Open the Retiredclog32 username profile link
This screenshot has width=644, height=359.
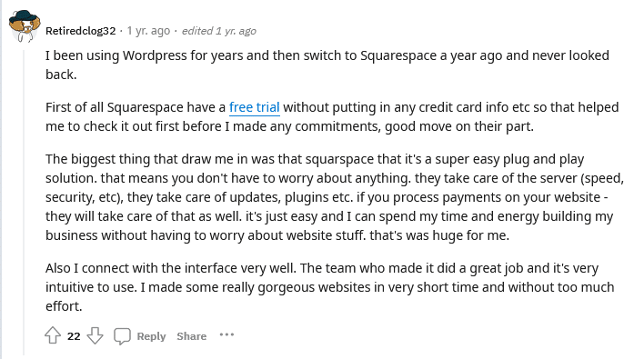pyautogui.click(x=80, y=31)
